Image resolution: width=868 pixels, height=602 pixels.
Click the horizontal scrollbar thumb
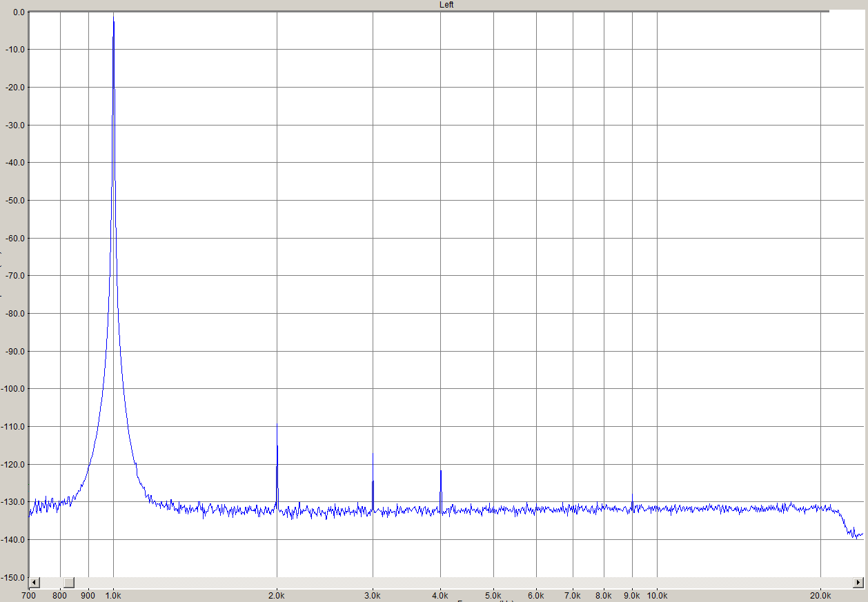tap(68, 583)
